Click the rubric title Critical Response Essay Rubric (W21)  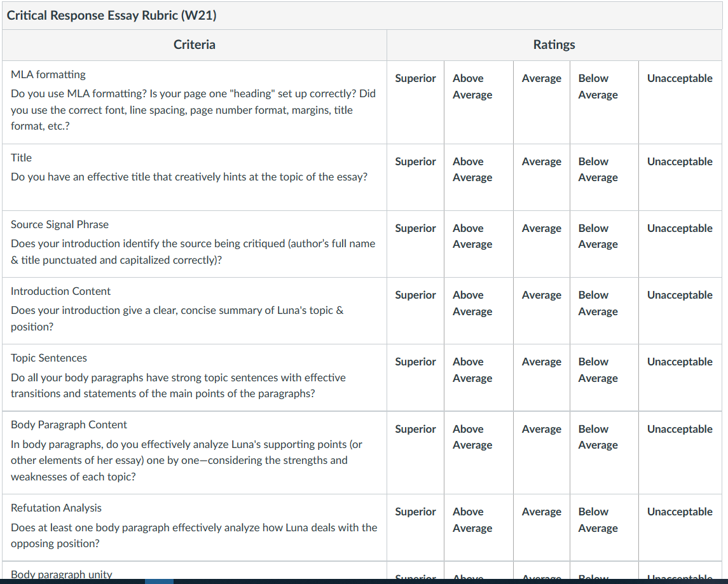pyautogui.click(x=111, y=15)
